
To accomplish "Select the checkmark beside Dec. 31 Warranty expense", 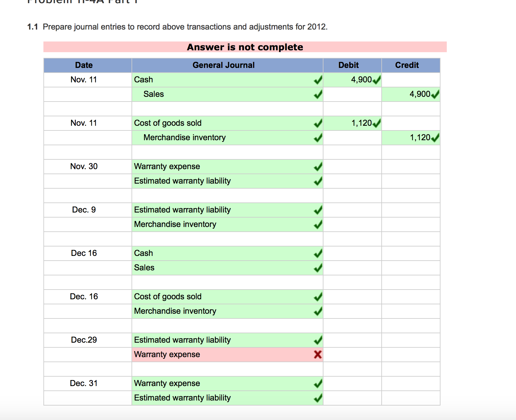I will click(x=318, y=384).
